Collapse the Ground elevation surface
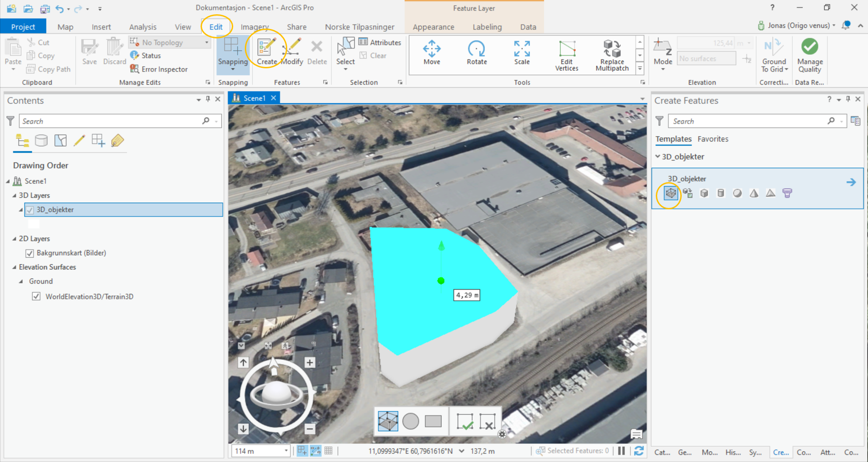The image size is (868, 462). point(21,282)
